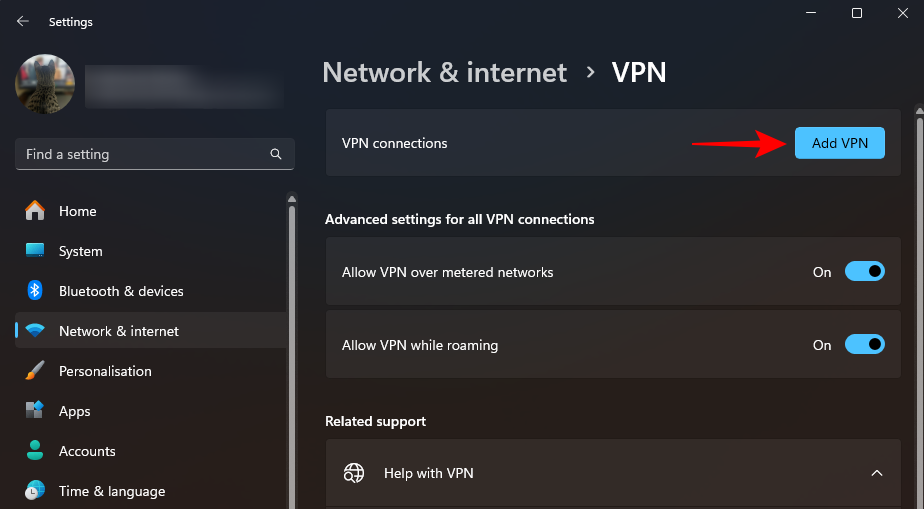The height and width of the screenshot is (509, 924).
Task: Click the search magnifier icon
Action: point(276,155)
